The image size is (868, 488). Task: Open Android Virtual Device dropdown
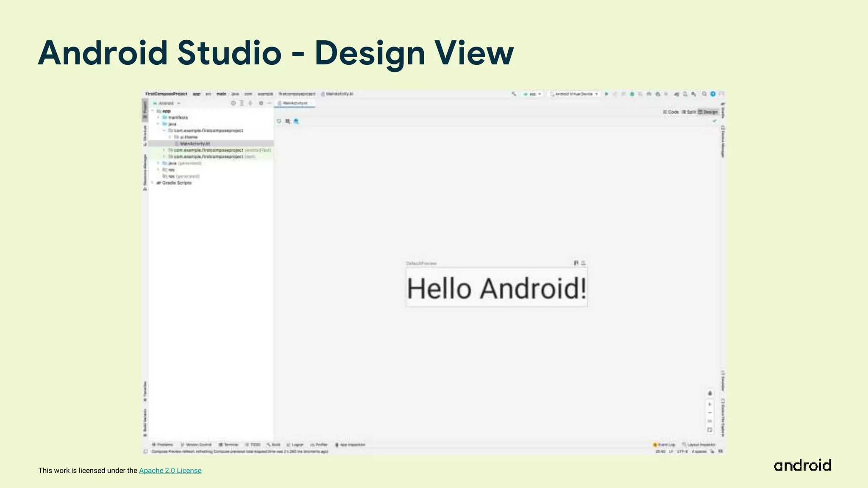click(x=574, y=94)
